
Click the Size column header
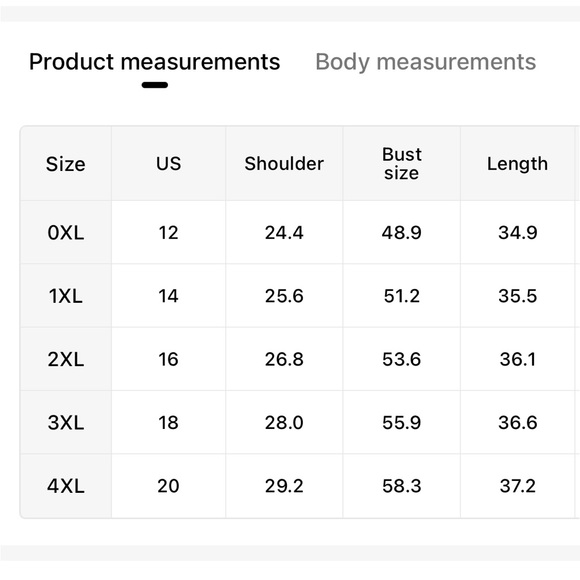tap(66, 164)
